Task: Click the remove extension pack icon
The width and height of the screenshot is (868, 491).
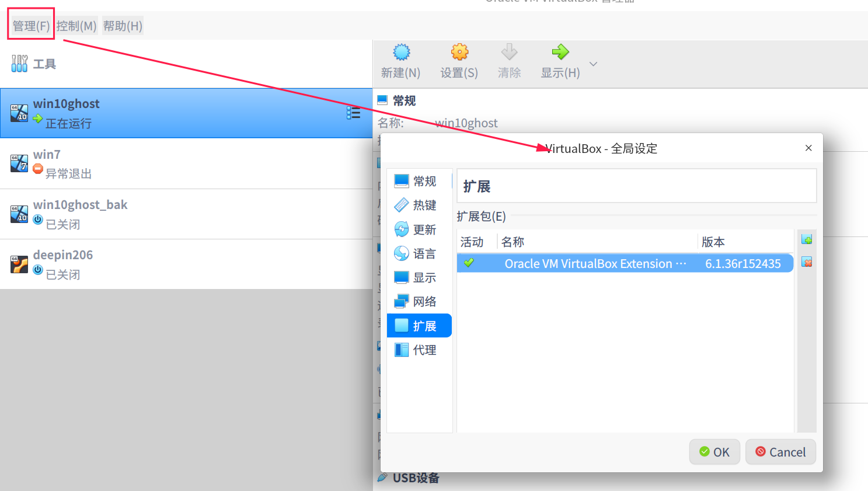Action: coord(807,262)
